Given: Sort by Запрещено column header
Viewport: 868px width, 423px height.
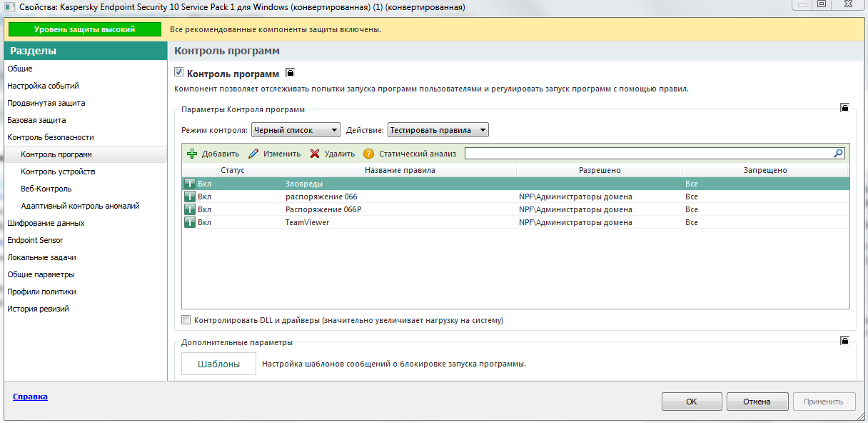Looking at the screenshot, I should tap(765, 170).
